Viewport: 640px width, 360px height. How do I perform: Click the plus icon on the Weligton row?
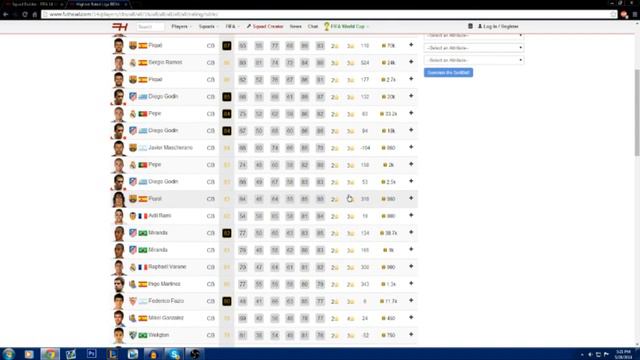click(x=411, y=334)
